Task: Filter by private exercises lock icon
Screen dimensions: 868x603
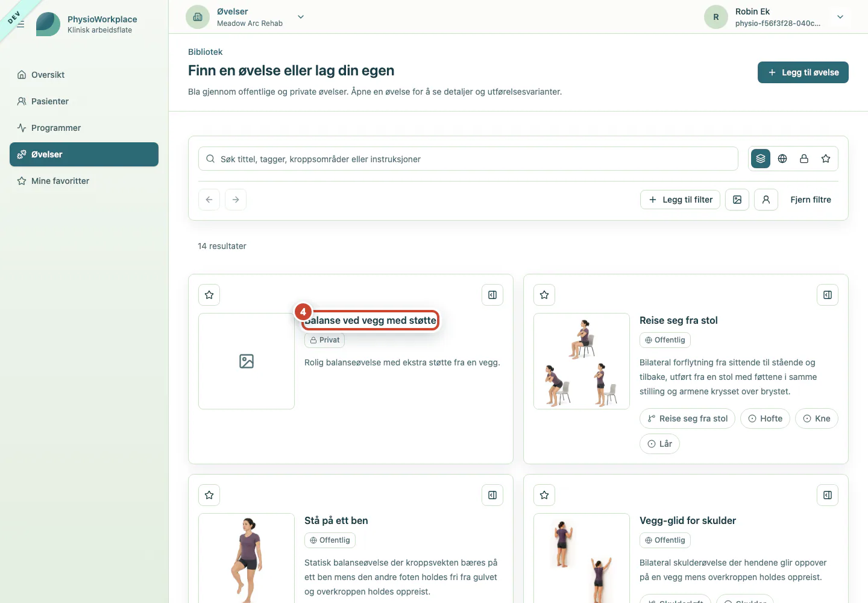Action: (x=804, y=159)
